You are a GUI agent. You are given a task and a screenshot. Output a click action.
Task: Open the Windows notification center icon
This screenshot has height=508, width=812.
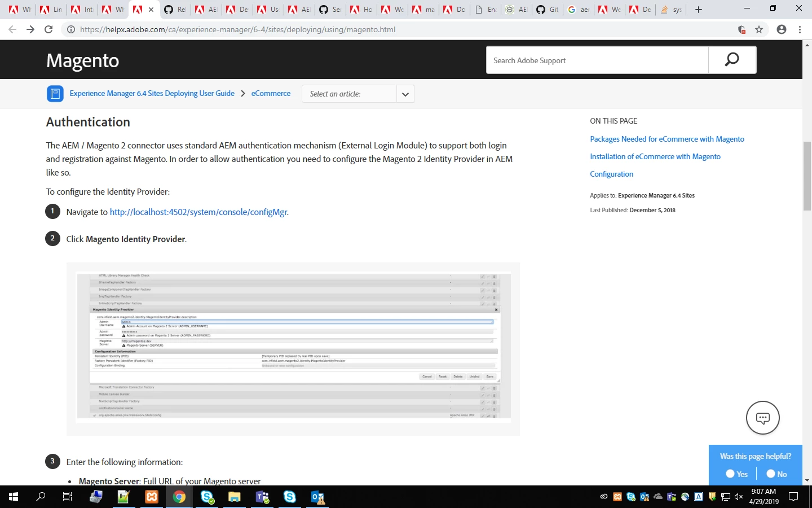(x=793, y=497)
